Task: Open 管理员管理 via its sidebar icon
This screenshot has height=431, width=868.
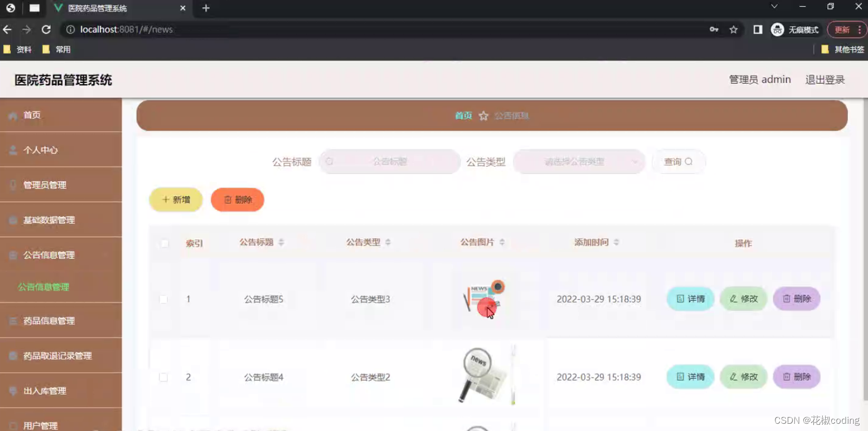Action: click(x=12, y=185)
